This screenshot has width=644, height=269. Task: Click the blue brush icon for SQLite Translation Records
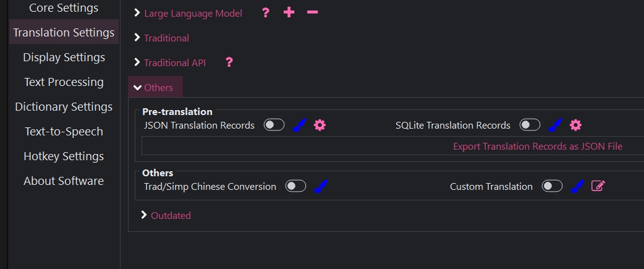point(555,126)
